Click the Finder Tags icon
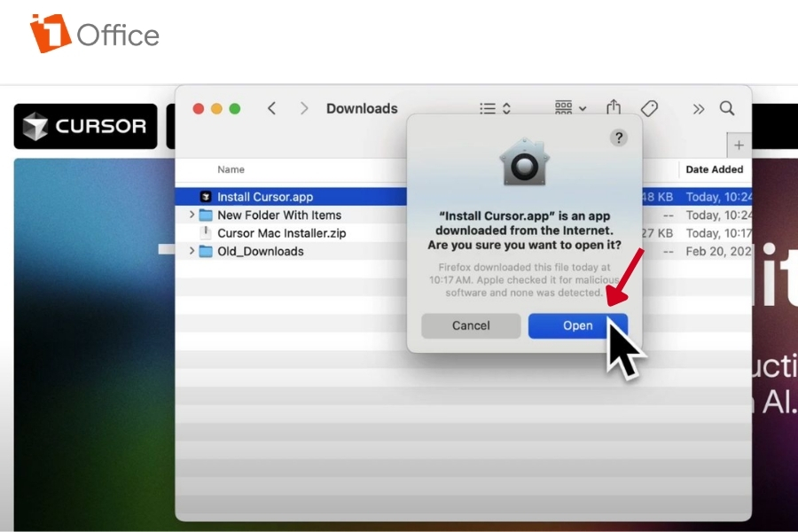This screenshot has width=798, height=532. (x=649, y=108)
